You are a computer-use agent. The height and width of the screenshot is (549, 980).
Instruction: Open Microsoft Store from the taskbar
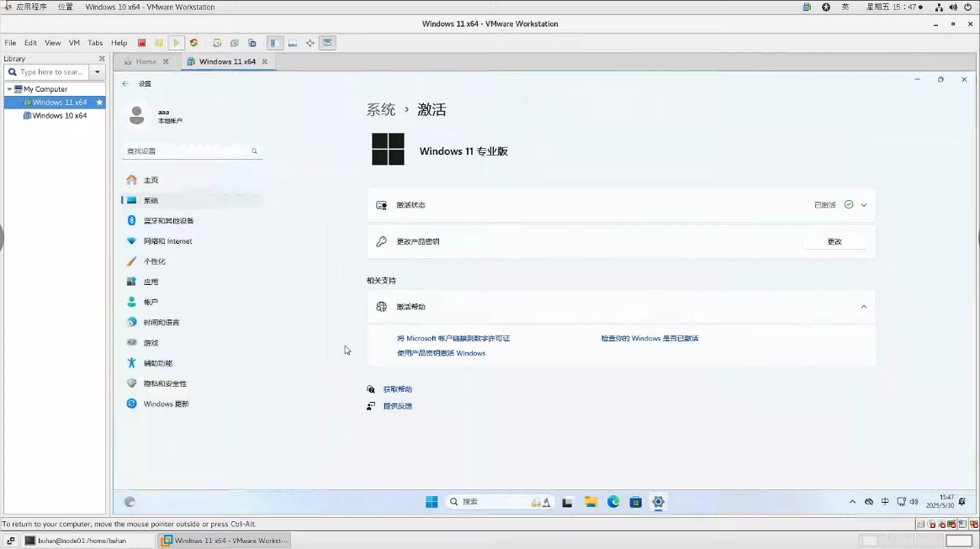636,502
